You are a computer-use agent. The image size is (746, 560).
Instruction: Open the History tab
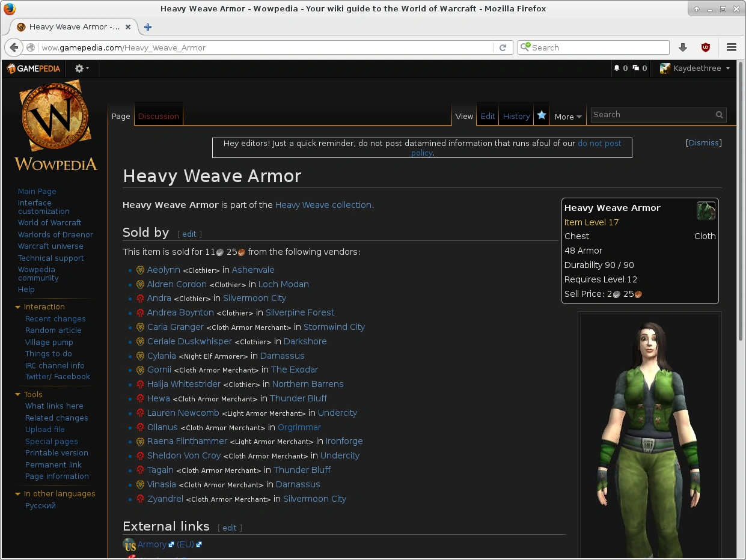(516, 117)
